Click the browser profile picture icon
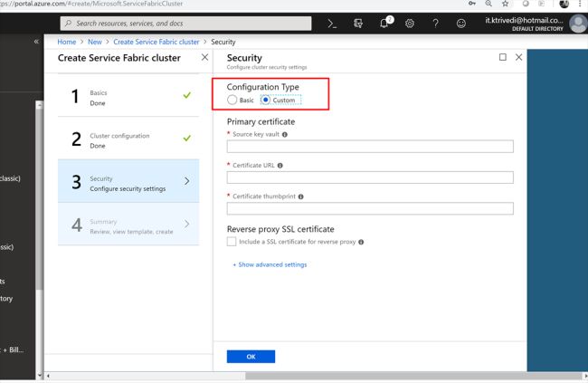Screen dimensions: 588x383 [x=564, y=4]
